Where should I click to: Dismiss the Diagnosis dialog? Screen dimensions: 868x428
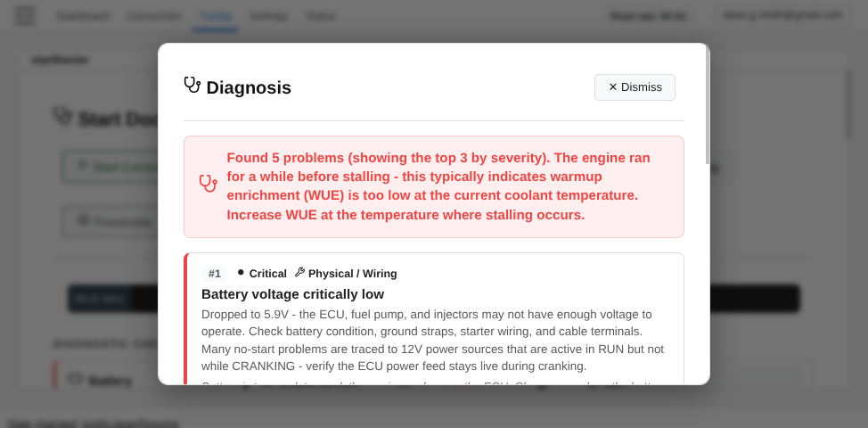coord(635,87)
